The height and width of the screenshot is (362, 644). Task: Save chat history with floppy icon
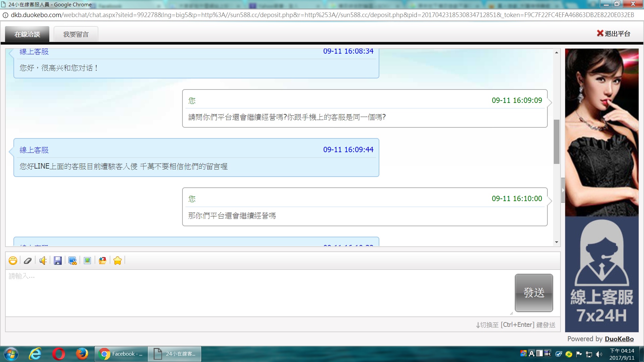click(x=58, y=260)
